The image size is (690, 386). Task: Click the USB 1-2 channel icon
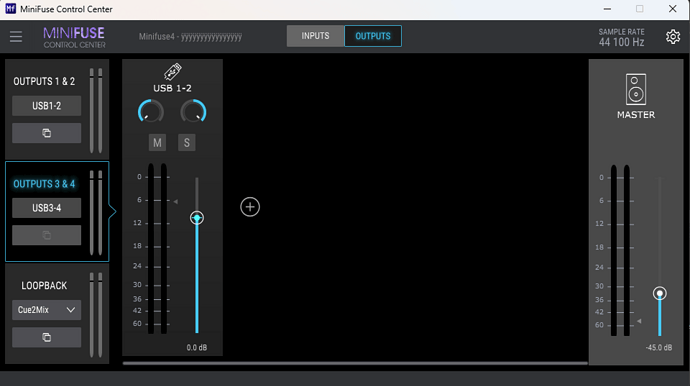[172, 71]
